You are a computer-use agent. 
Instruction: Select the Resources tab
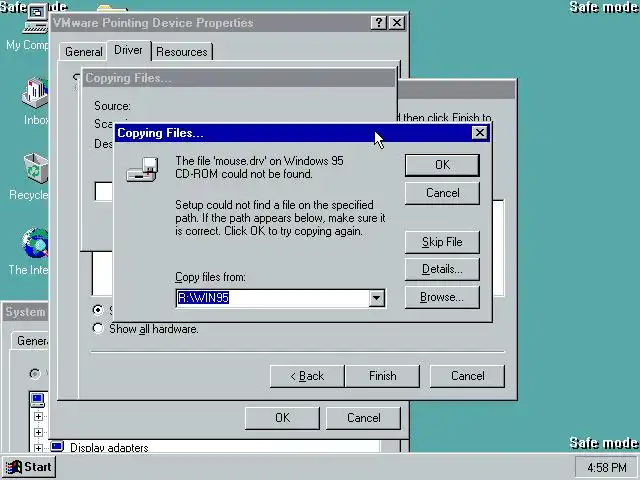click(x=182, y=52)
